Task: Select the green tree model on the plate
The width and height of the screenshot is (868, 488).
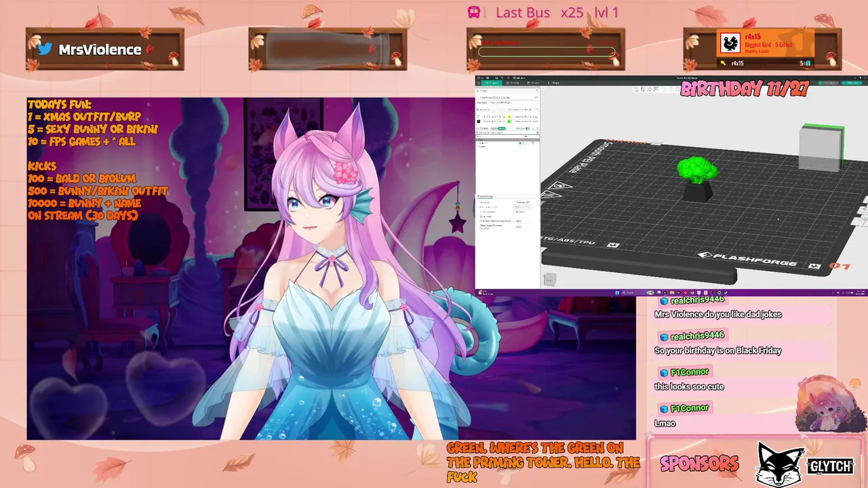Action: click(697, 169)
